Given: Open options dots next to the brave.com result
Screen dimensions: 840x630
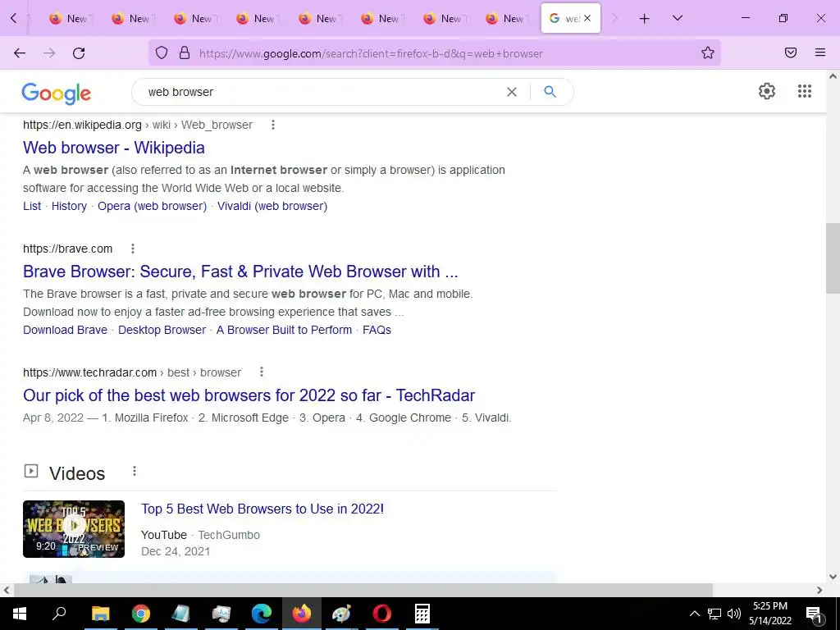Looking at the screenshot, I should point(133,249).
